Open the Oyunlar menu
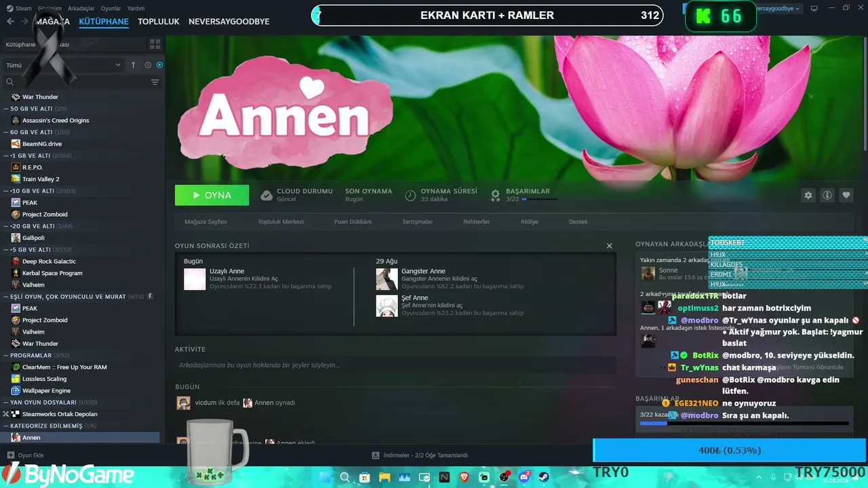Screen dimensions: 868x488 click(111, 8)
